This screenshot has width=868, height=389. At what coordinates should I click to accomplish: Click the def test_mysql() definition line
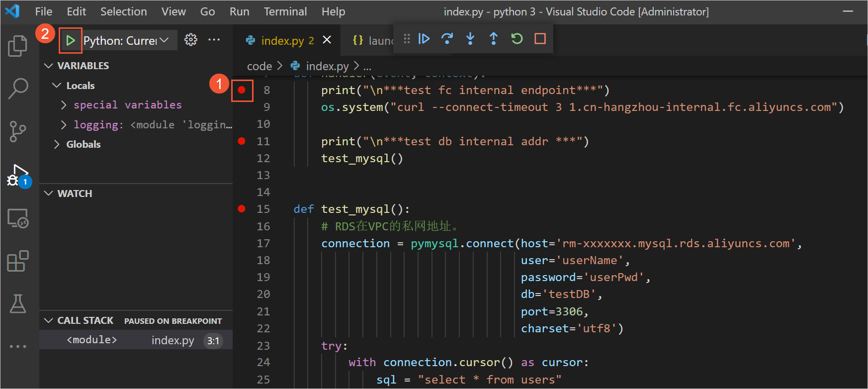351,209
